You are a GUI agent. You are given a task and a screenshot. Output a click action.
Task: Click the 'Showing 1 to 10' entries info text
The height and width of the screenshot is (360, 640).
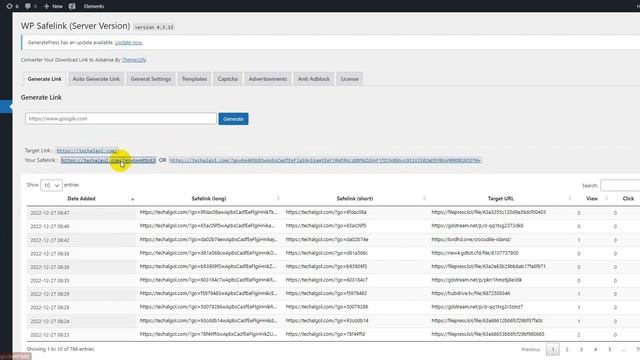[x=60, y=349]
